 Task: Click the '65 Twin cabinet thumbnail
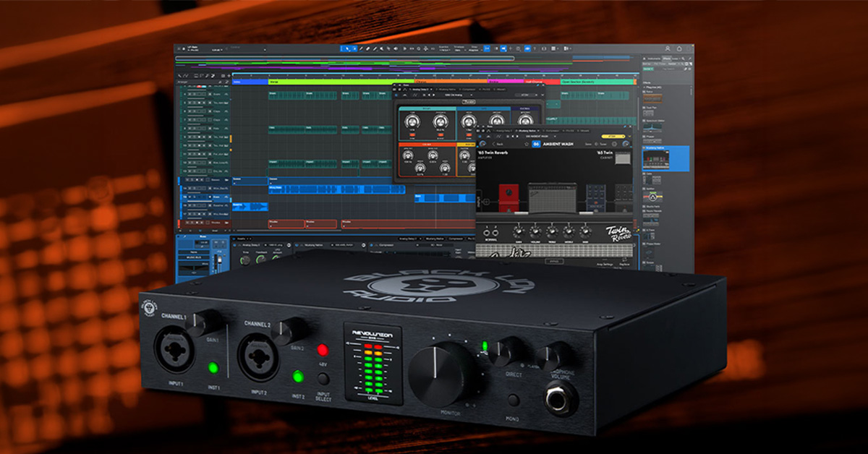pos(623,158)
